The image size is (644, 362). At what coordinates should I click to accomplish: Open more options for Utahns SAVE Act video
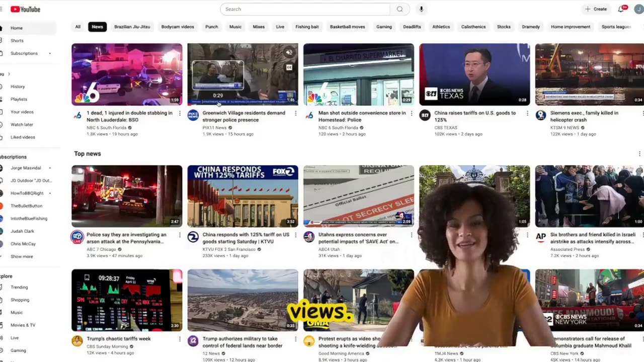[412, 235]
